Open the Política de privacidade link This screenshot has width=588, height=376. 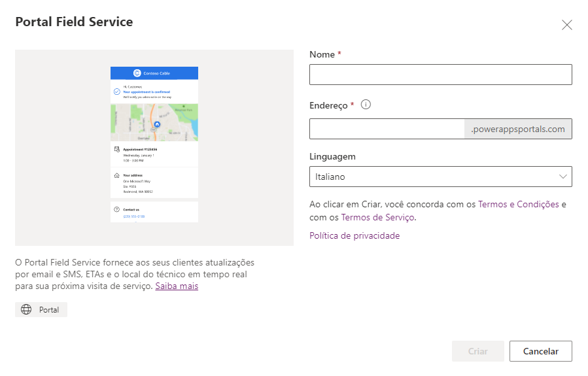(x=355, y=235)
